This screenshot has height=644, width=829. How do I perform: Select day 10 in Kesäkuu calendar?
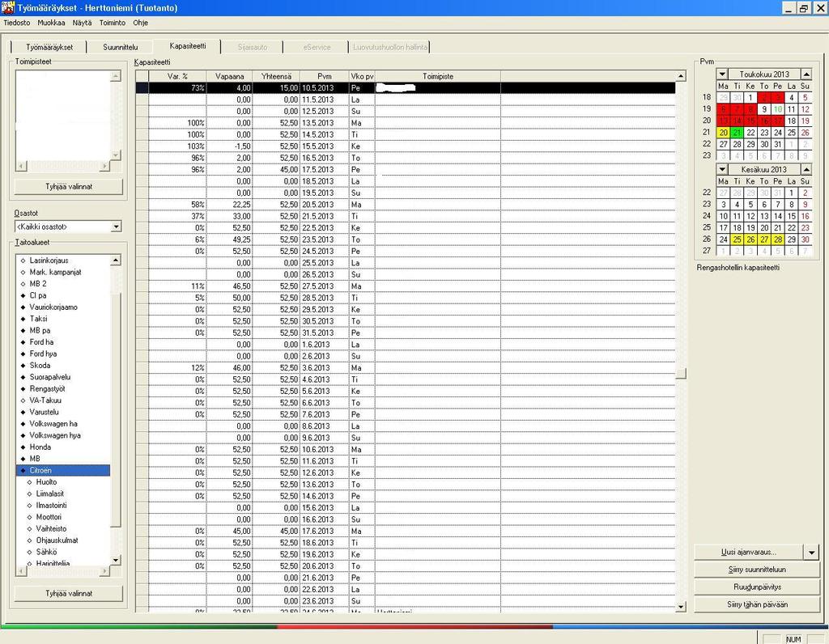(x=723, y=216)
